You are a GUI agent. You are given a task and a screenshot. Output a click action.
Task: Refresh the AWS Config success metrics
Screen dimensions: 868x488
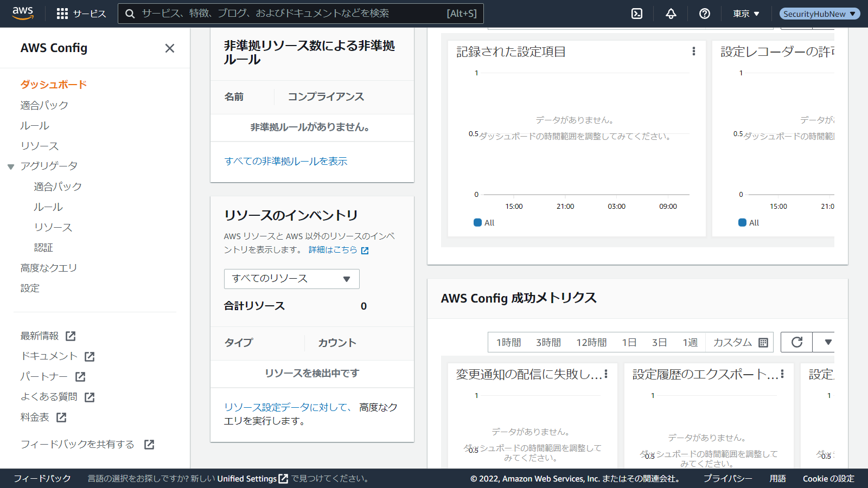pyautogui.click(x=796, y=342)
